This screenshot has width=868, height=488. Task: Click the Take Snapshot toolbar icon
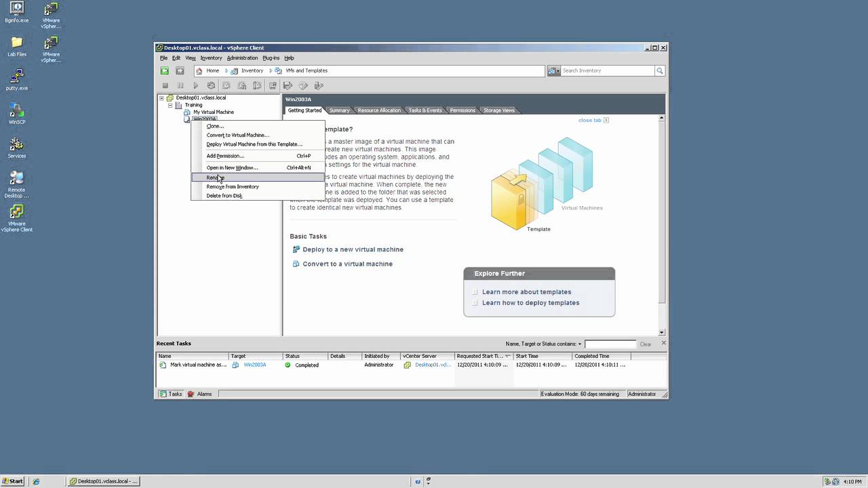point(226,85)
